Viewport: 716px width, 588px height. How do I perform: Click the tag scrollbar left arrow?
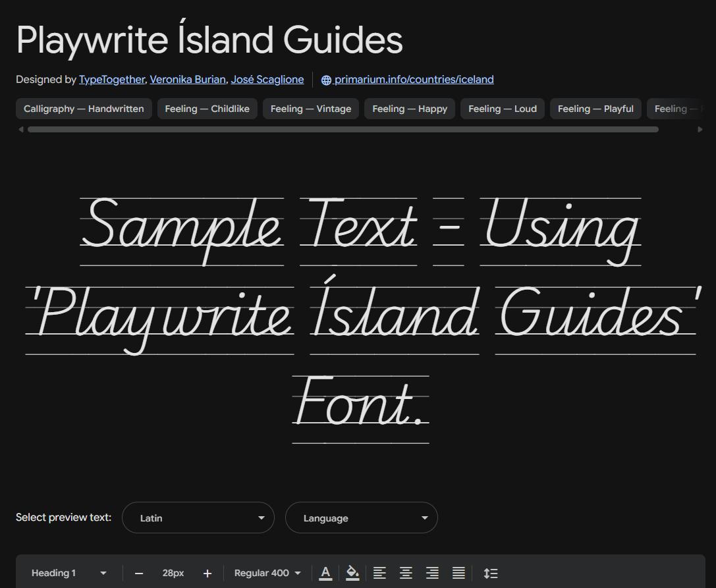point(21,130)
